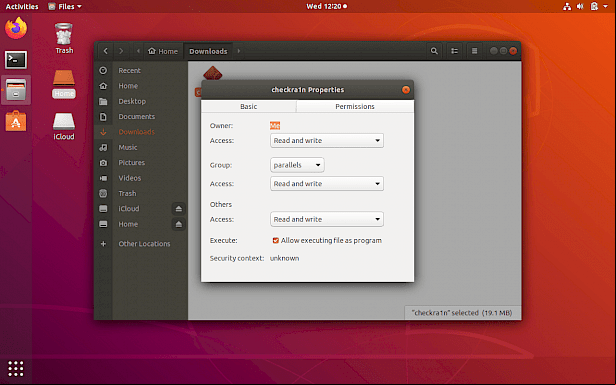
Task: Click the Files icon in the dock
Action: pos(16,90)
